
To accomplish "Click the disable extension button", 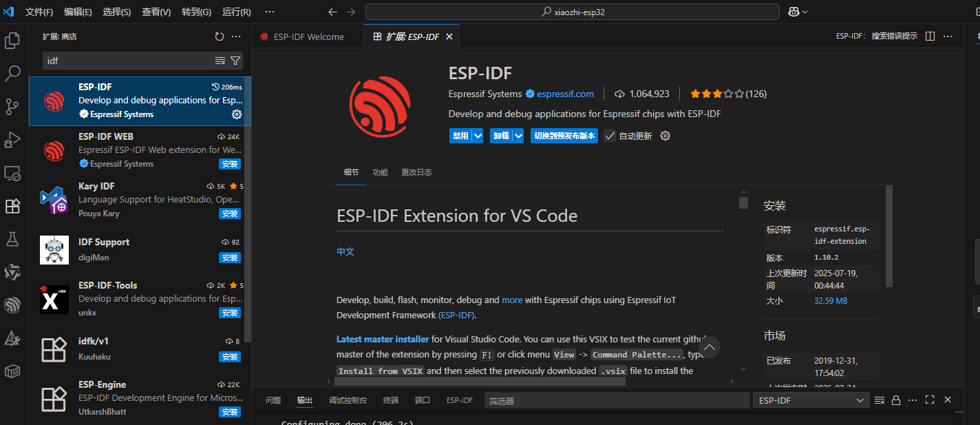I will click(x=460, y=136).
